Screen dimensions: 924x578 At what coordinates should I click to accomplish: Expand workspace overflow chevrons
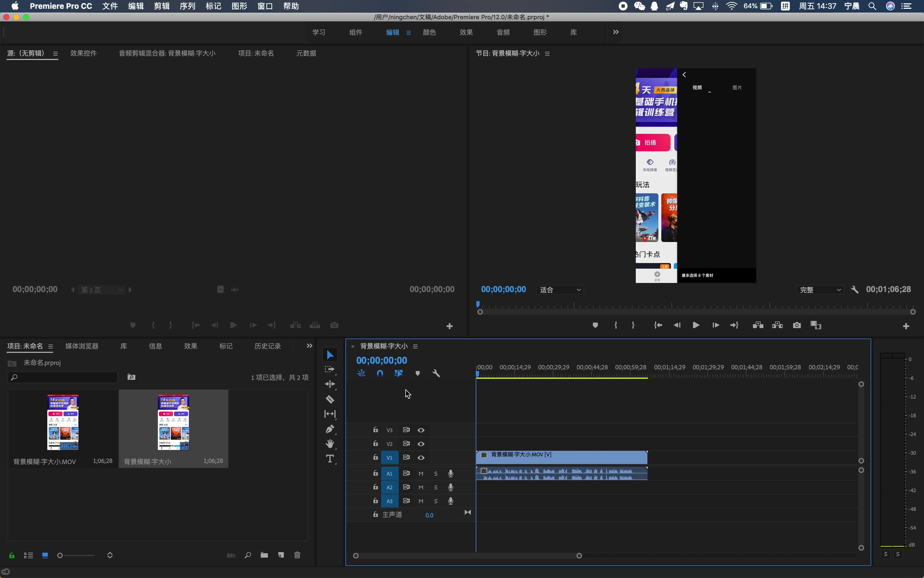615,32
